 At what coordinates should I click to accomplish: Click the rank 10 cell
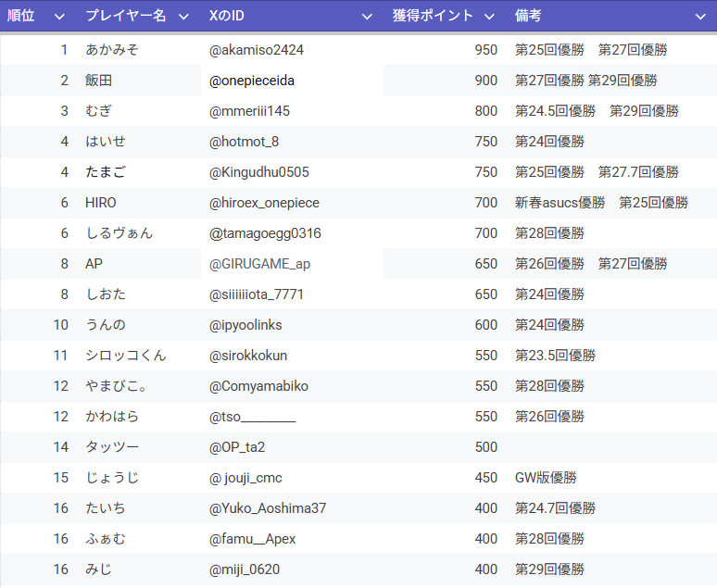(61, 325)
